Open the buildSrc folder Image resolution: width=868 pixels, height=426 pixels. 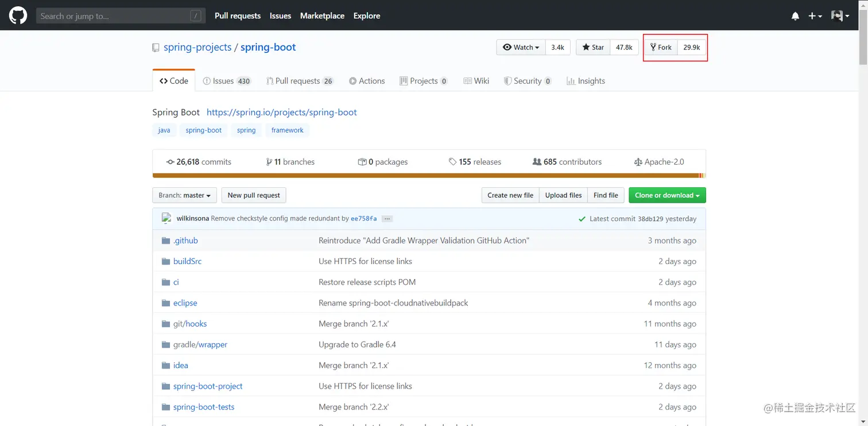[187, 261]
